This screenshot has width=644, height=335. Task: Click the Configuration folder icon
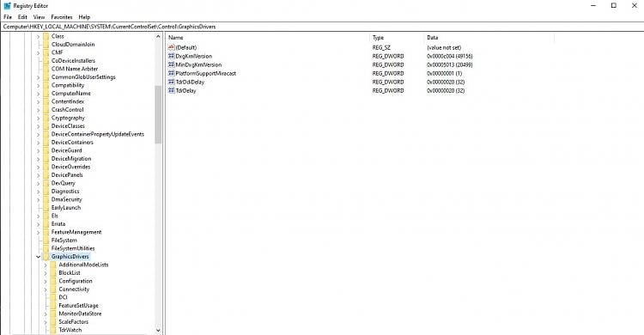coord(53,281)
